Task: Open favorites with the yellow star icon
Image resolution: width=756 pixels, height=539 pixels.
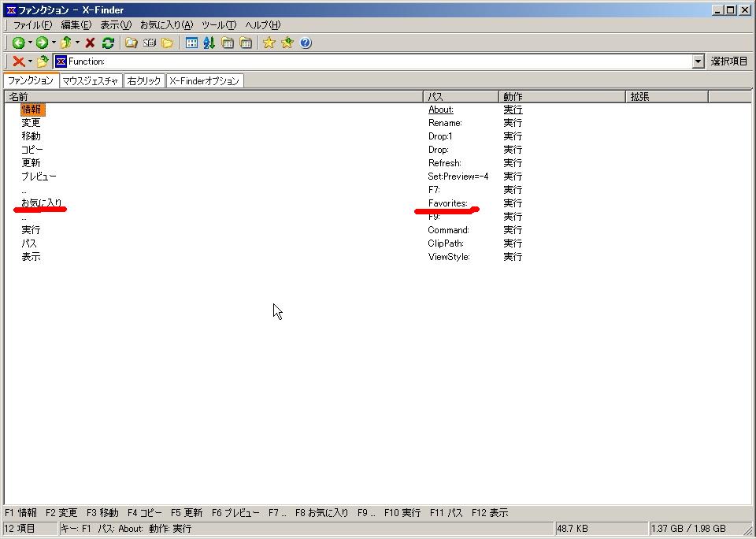Action: (x=269, y=43)
